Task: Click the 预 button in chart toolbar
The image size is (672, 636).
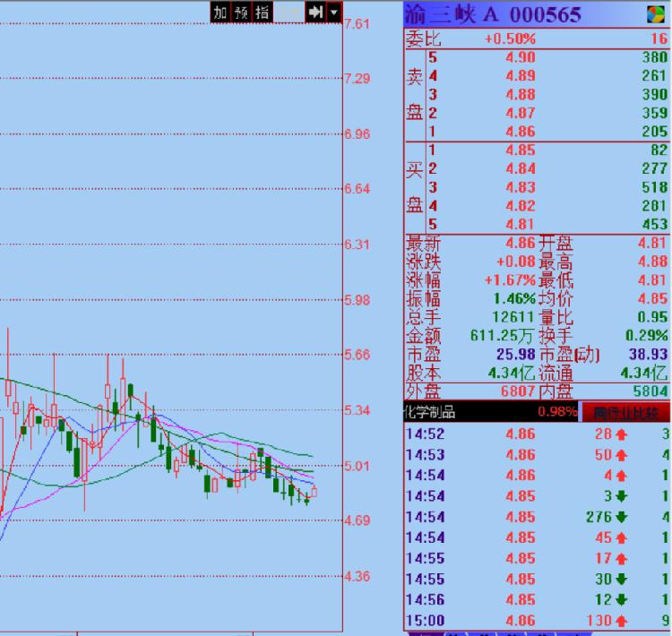Action: pyautogui.click(x=241, y=12)
